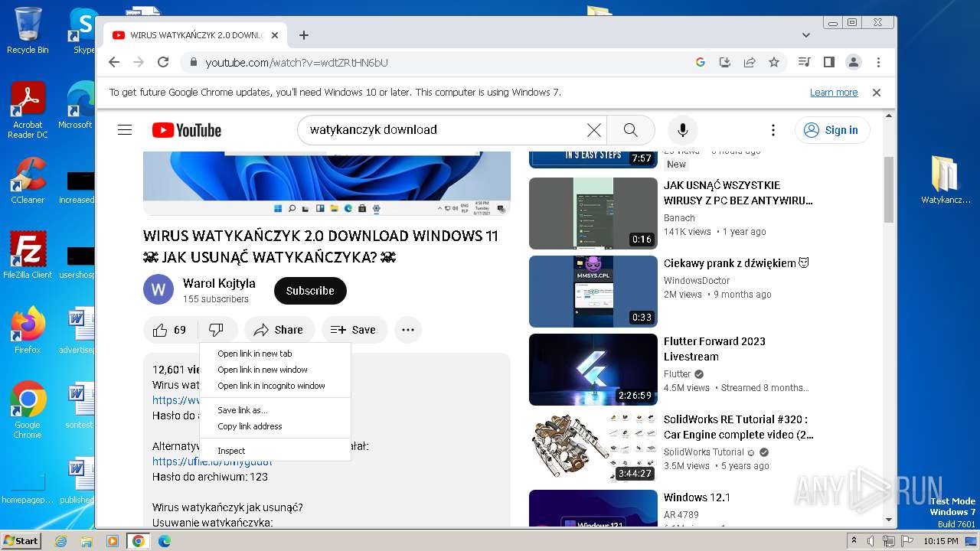Open JAK USNĄĆ WSZYSTKIE WIRUSY thumbnail
980x551 pixels.
point(593,214)
